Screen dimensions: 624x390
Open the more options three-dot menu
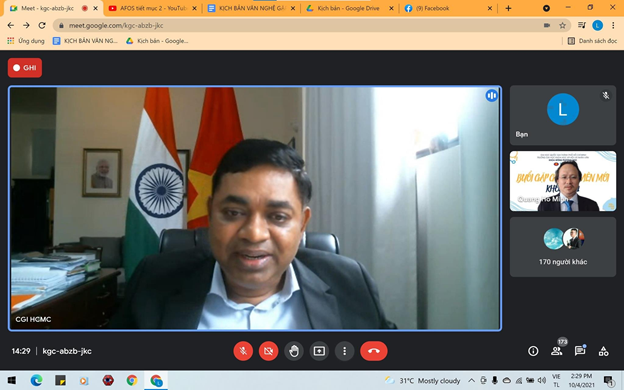pyautogui.click(x=345, y=351)
